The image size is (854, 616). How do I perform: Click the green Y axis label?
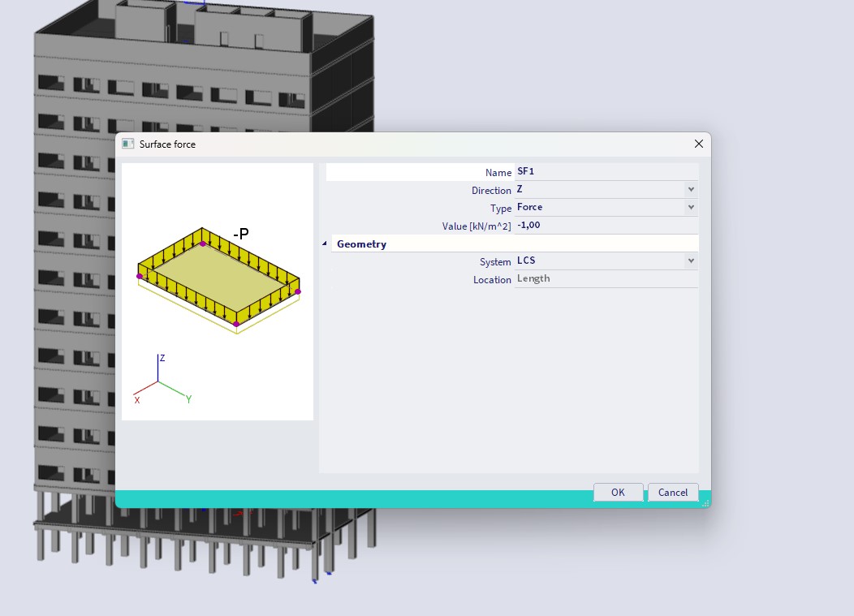click(x=188, y=399)
